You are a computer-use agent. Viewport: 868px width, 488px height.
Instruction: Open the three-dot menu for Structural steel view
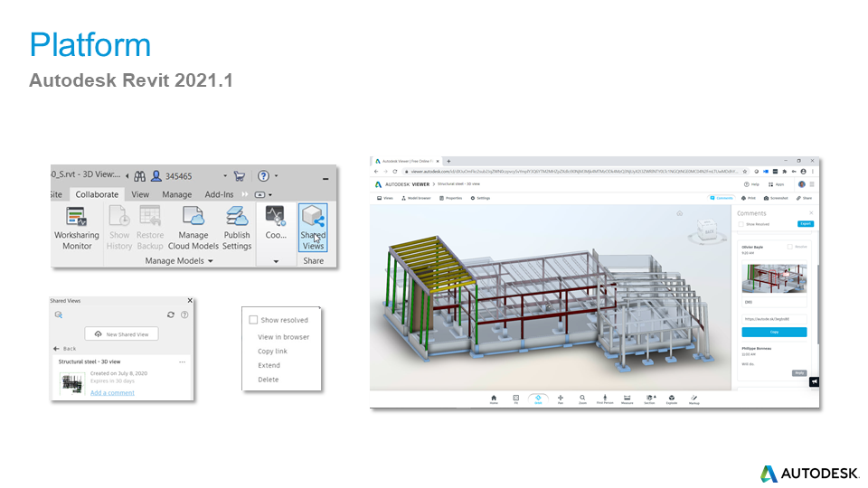coord(182,361)
